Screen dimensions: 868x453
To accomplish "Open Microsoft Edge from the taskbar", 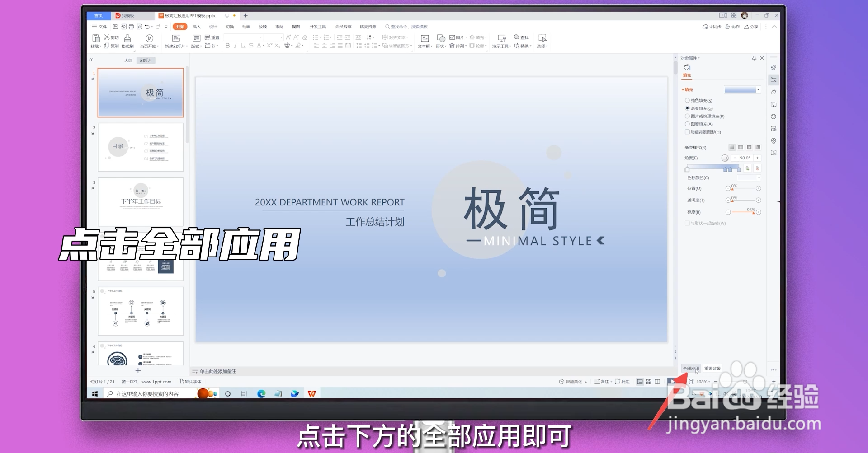I will click(x=261, y=394).
